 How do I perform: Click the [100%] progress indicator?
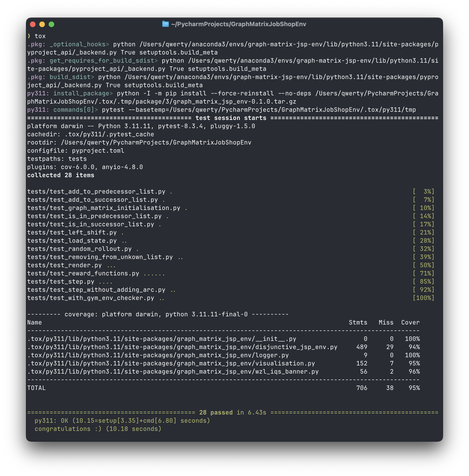tap(423, 298)
